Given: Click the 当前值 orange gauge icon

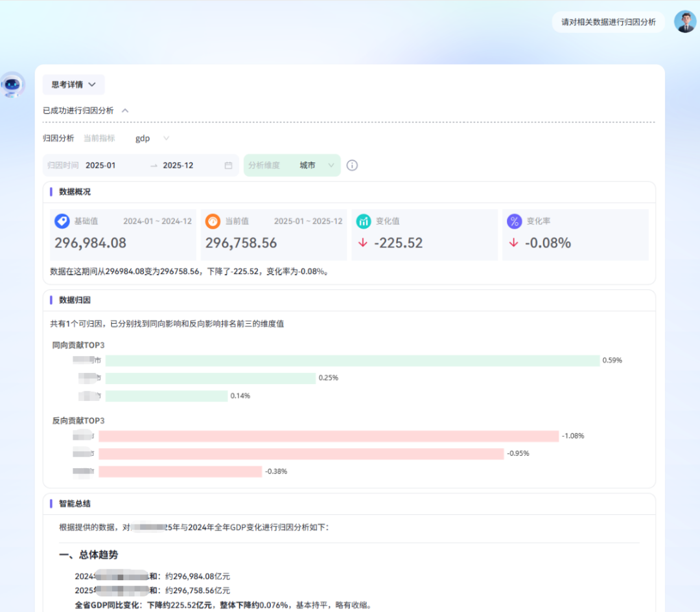Looking at the screenshot, I should 213,221.
